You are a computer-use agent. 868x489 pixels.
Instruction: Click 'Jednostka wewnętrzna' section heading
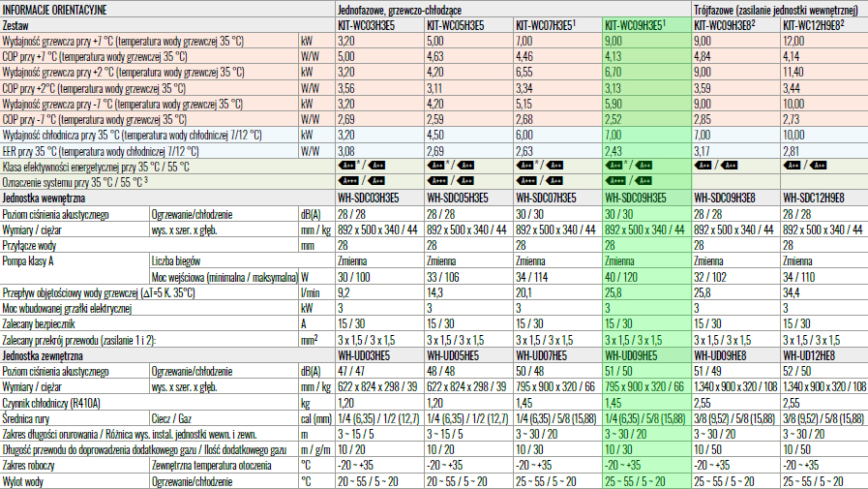tap(44, 199)
